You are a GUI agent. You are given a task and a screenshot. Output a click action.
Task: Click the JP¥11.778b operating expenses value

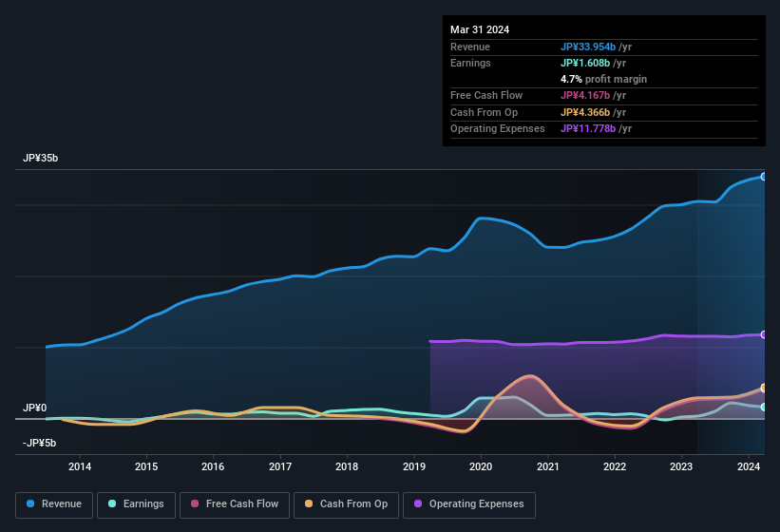(x=588, y=128)
